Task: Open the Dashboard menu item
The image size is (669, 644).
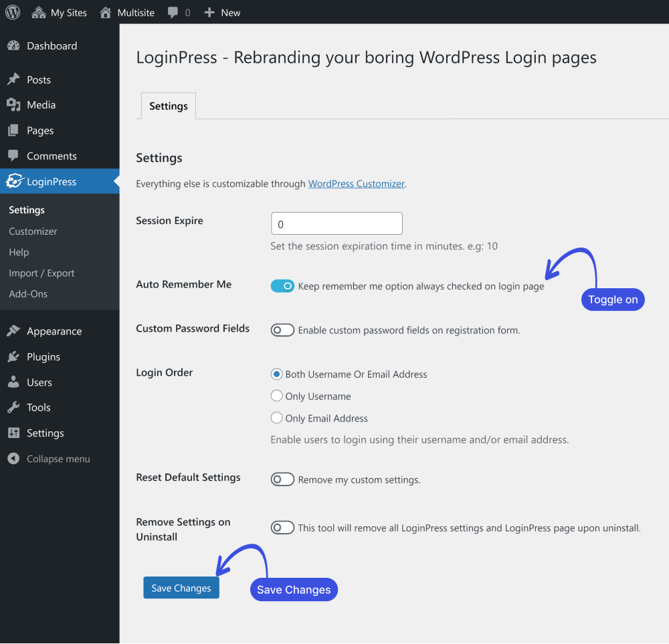Action: [60, 45]
